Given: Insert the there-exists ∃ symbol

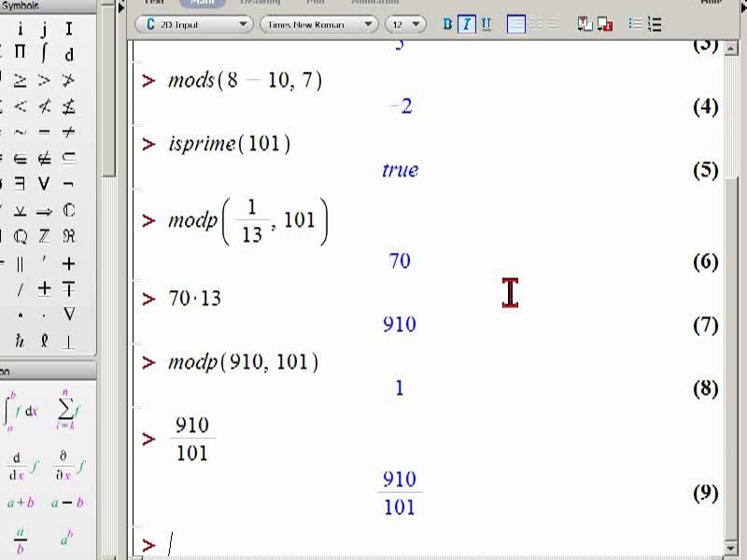Looking at the screenshot, I should 20,183.
